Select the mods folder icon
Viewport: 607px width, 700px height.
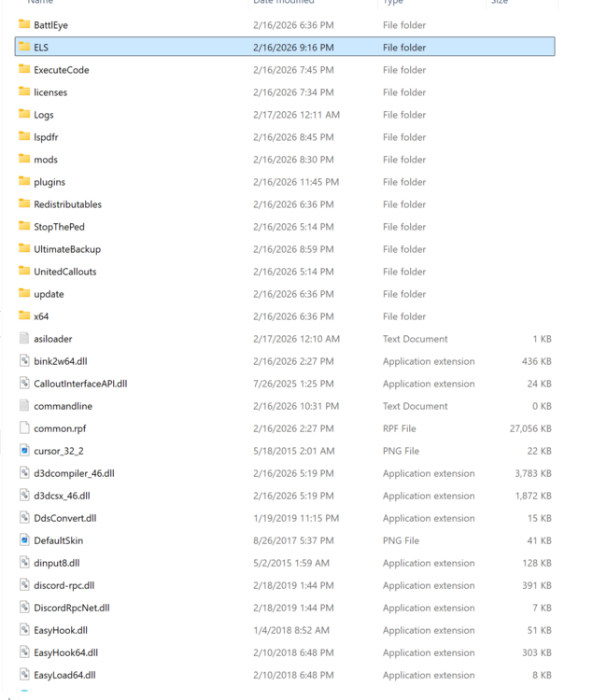point(24,159)
